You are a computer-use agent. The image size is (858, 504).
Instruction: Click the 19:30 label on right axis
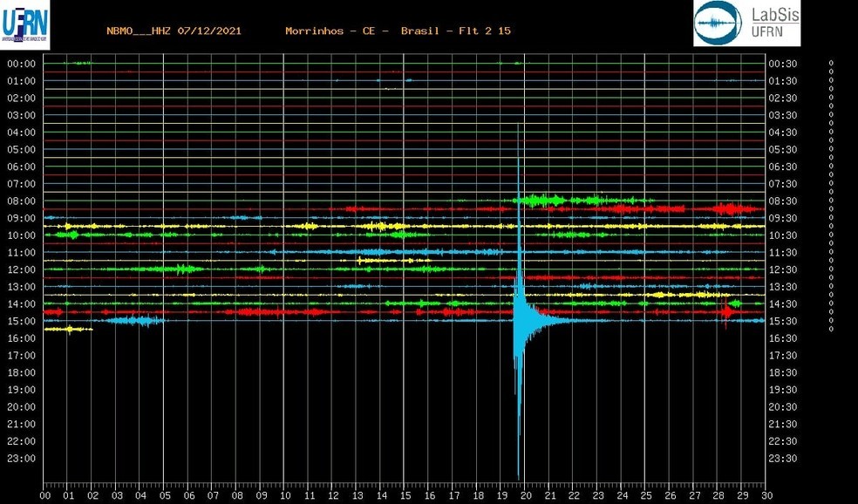point(782,390)
